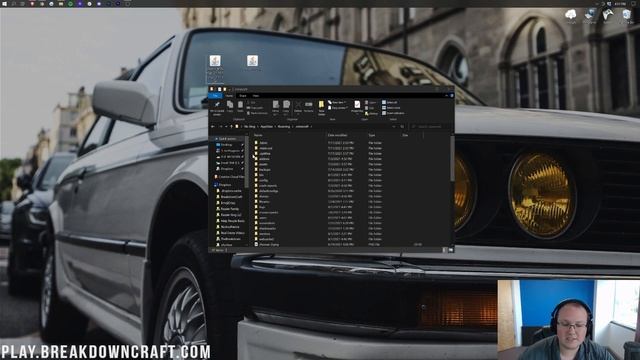Viewport: 640px width, 360px height.
Task: Click the Explorer help icon
Action: click(x=451, y=96)
